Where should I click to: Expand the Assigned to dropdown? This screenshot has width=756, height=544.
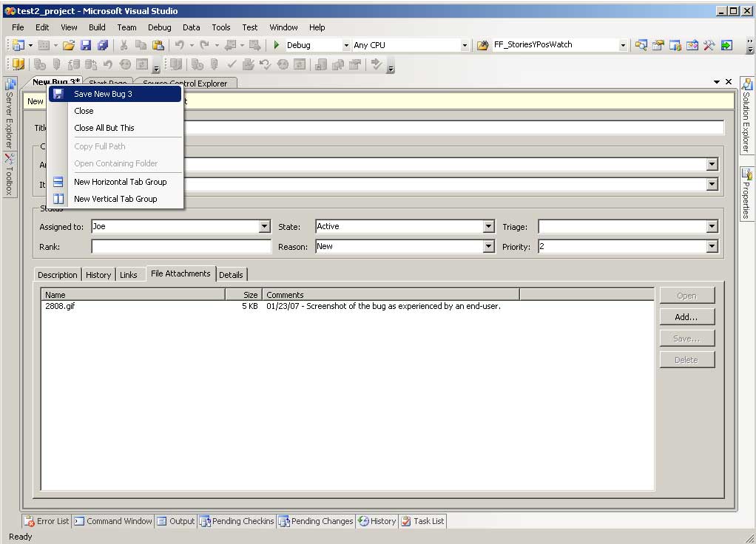pyautogui.click(x=265, y=226)
